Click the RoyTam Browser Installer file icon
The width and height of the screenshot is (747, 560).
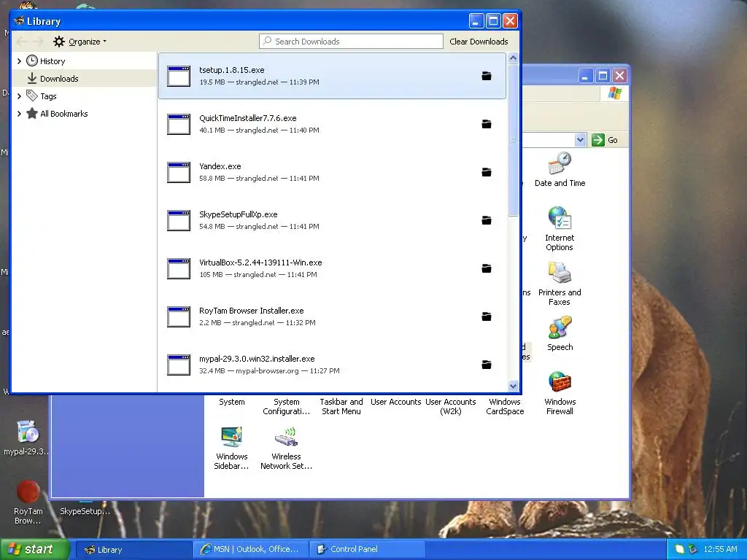(x=179, y=316)
